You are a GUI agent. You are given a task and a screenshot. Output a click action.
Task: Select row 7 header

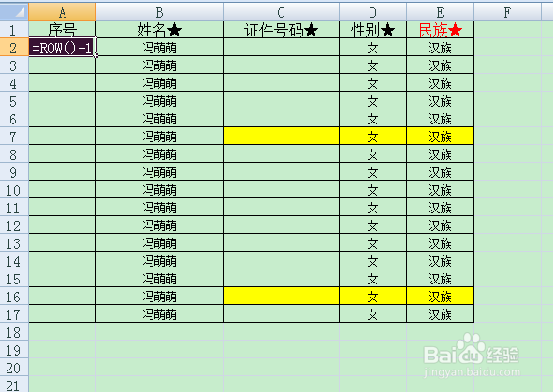point(14,136)
